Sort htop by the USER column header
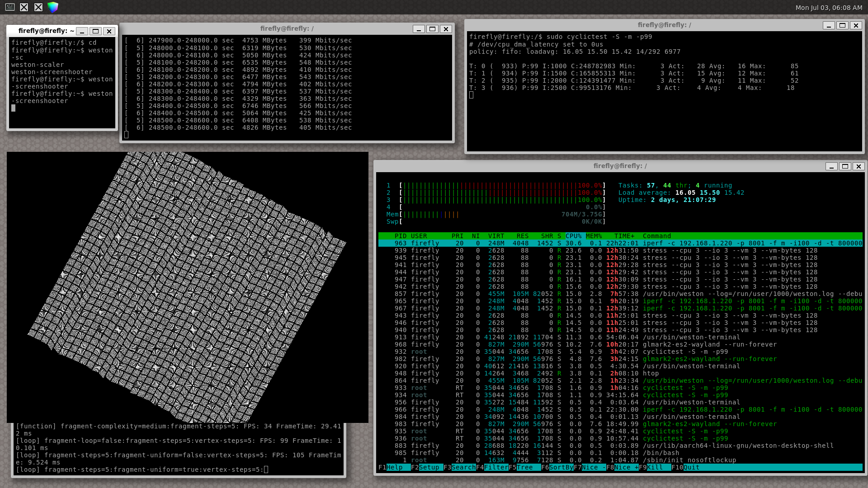 pos(419,236)
